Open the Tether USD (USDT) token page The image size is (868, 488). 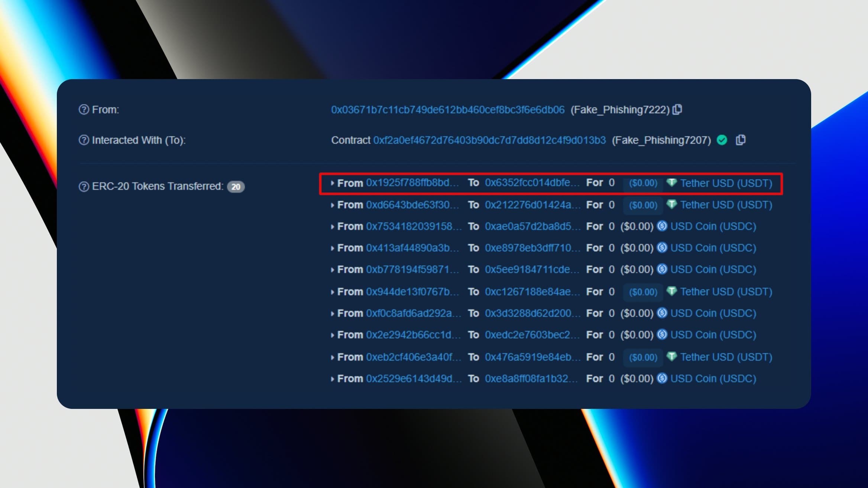725,183
